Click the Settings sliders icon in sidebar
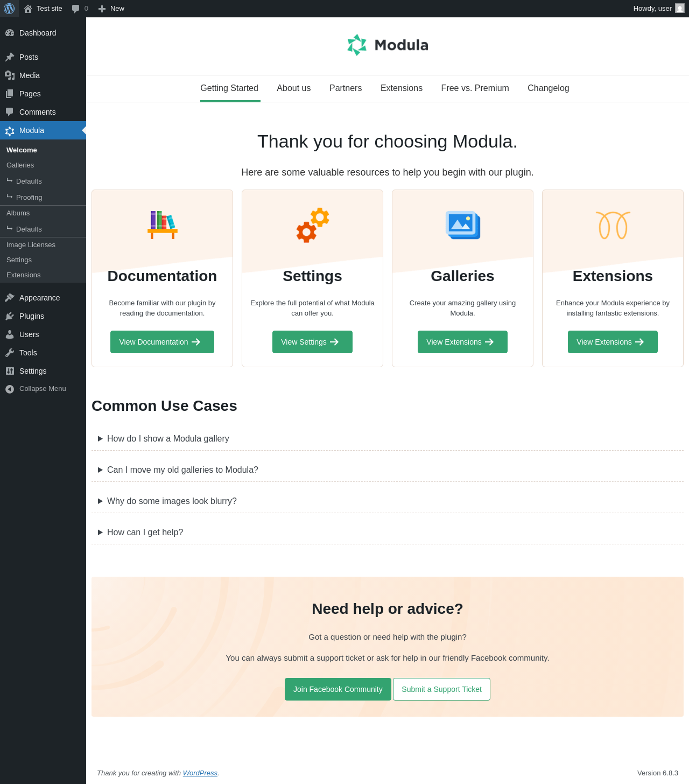The height and width of the screenshot is (784, 689). click(10, 371)
